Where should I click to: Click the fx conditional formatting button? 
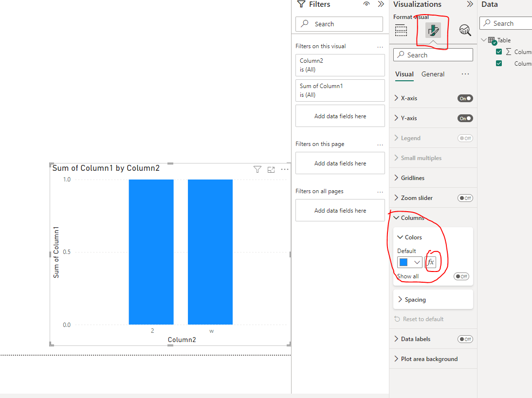pos(431,262)
